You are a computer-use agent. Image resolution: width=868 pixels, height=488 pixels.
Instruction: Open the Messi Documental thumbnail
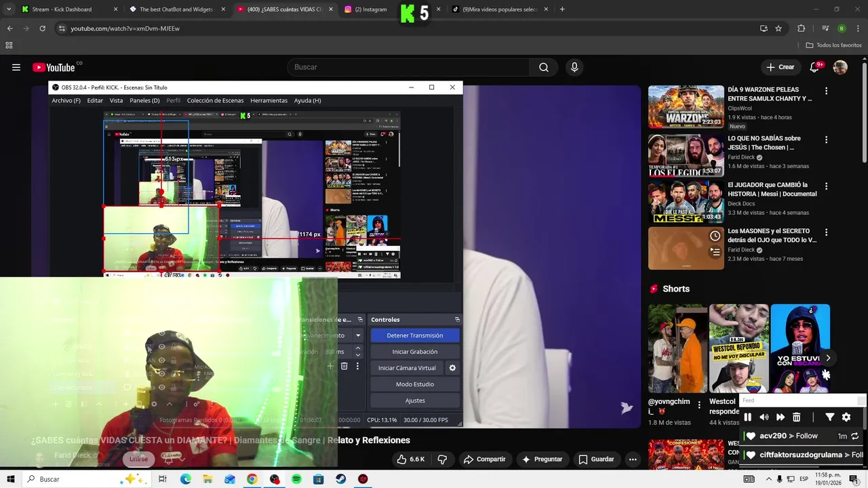[x=686, y=202]
